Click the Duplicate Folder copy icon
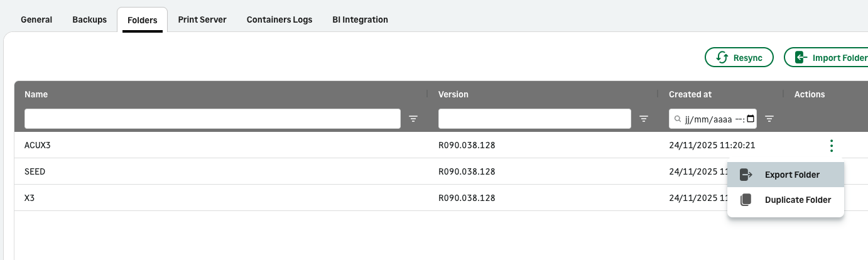868x260 pixels. coord(746,200)
